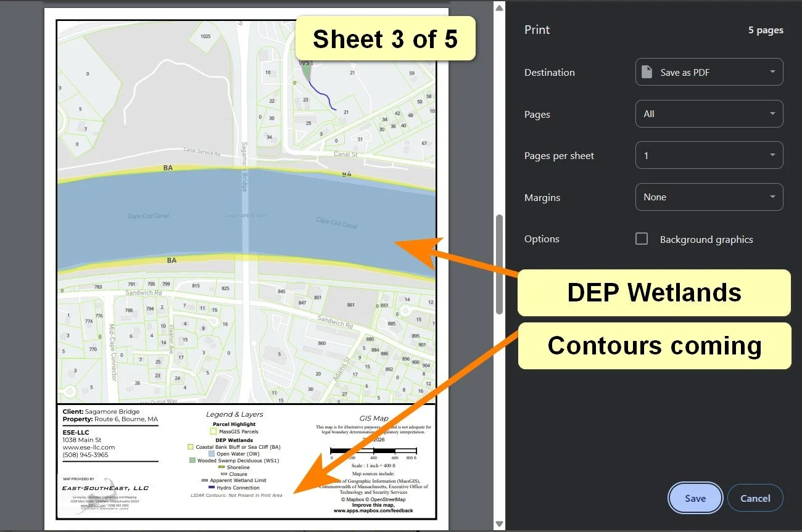
Task: Click the 'Sandwich Rd' road label at left
Action: [143, 293]
